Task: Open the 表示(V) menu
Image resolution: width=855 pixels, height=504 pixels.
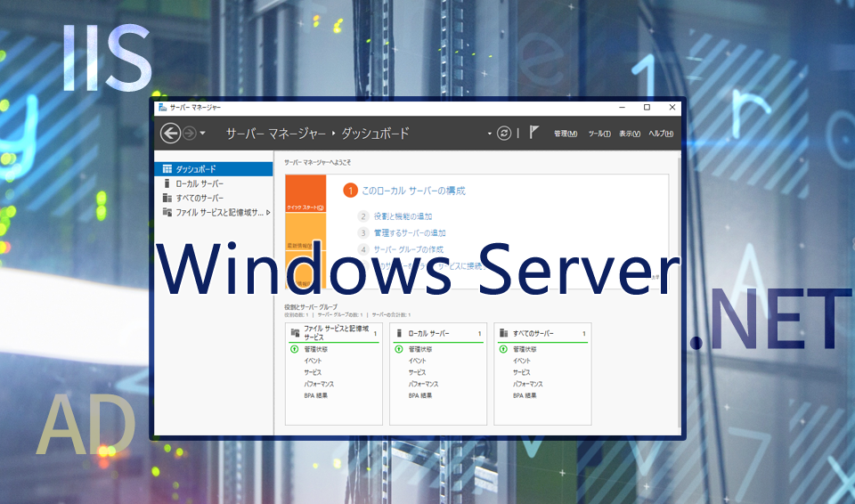Action: point(630,134)
